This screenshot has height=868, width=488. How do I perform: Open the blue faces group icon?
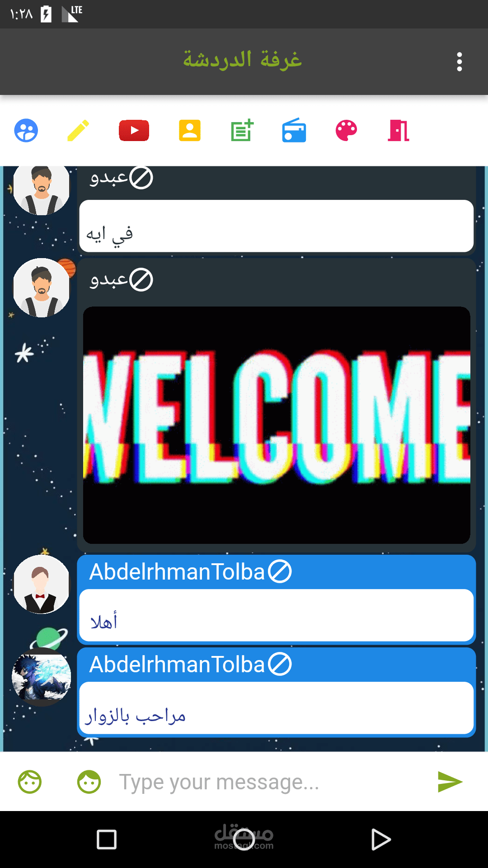[x=26, y=131]
